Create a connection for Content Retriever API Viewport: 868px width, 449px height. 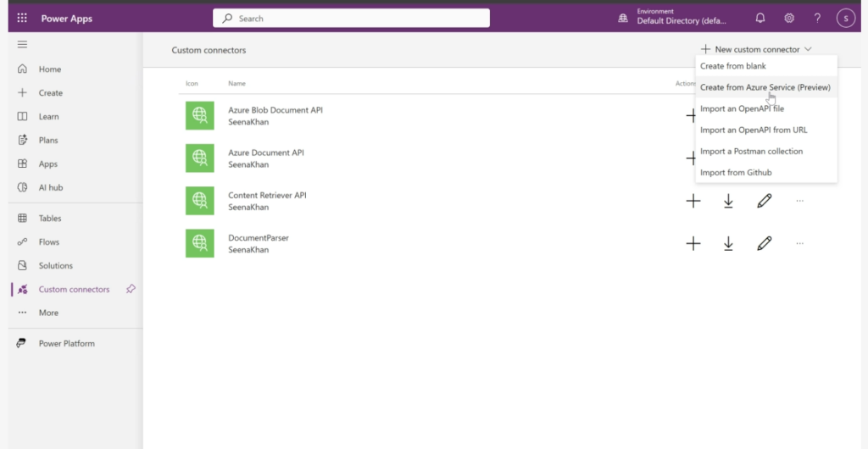click(693, 202)
